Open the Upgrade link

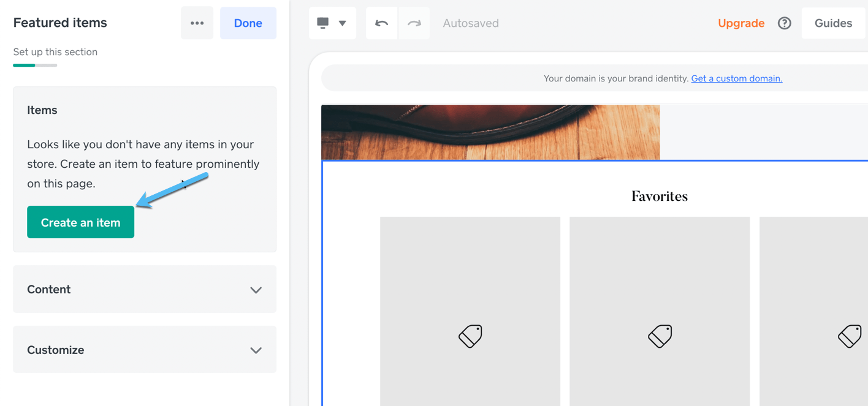pos(741,23)
